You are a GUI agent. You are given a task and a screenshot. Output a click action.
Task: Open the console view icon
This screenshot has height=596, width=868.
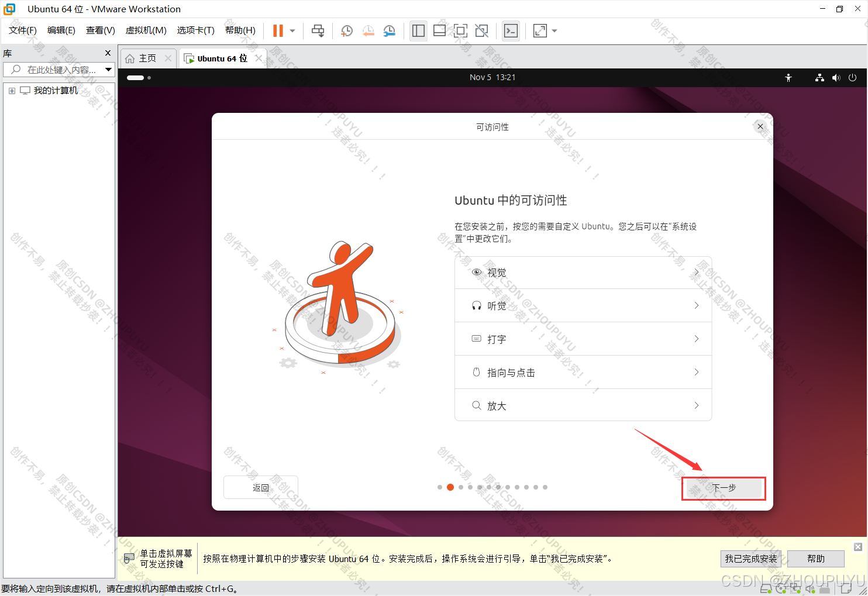pyautogui.click(x=511, y=31)
